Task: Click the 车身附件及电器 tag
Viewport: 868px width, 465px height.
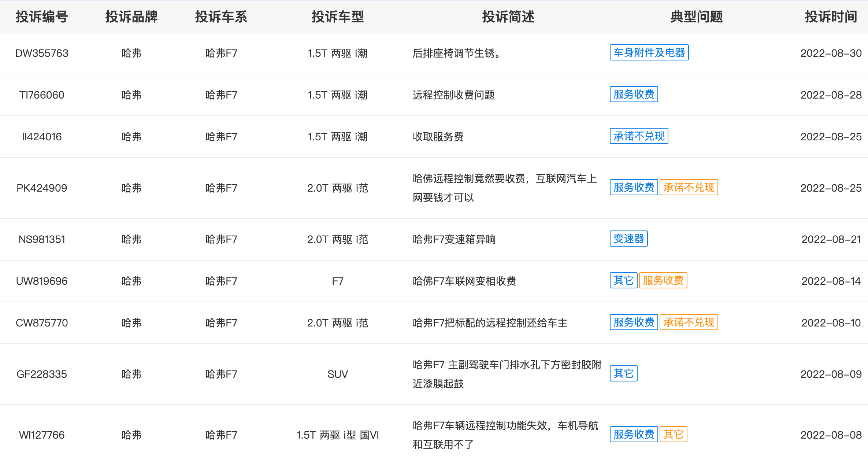Action: click(649, 53)
